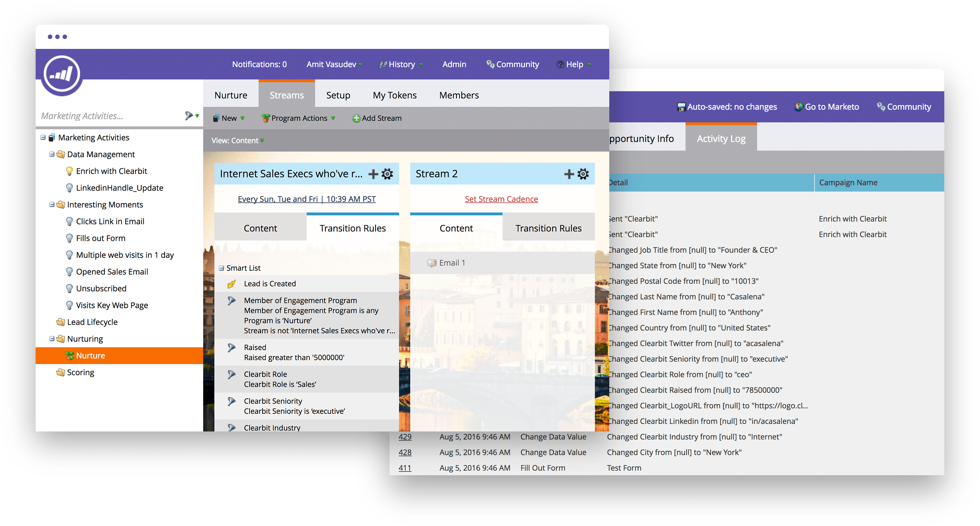Open activity ID 411 link in back window
The height and width of the screenshot is (526, 980).
(x=405, y=468)
